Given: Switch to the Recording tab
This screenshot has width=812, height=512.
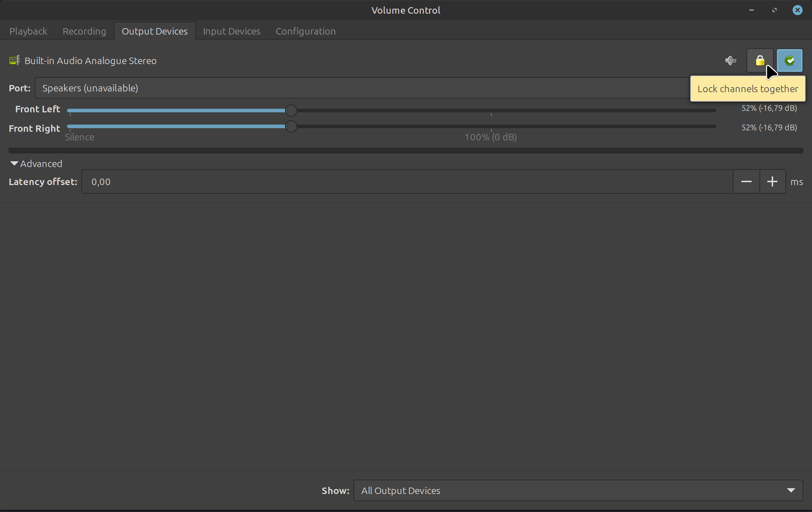Looking at the screenshot, I should pos(84,31).
